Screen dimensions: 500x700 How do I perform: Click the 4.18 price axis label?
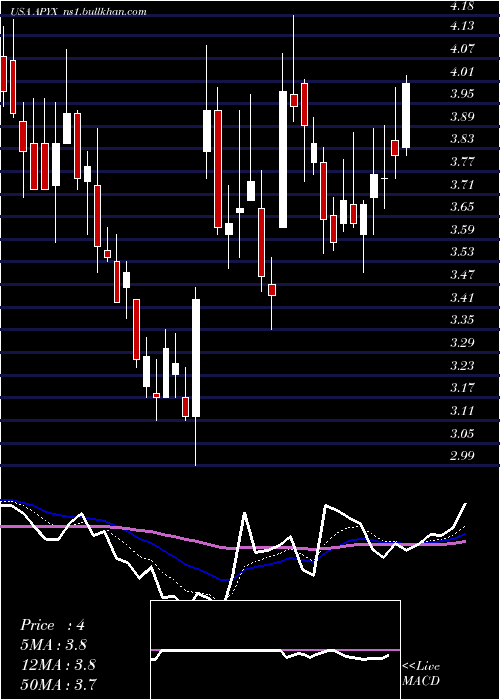pos(462,5)
